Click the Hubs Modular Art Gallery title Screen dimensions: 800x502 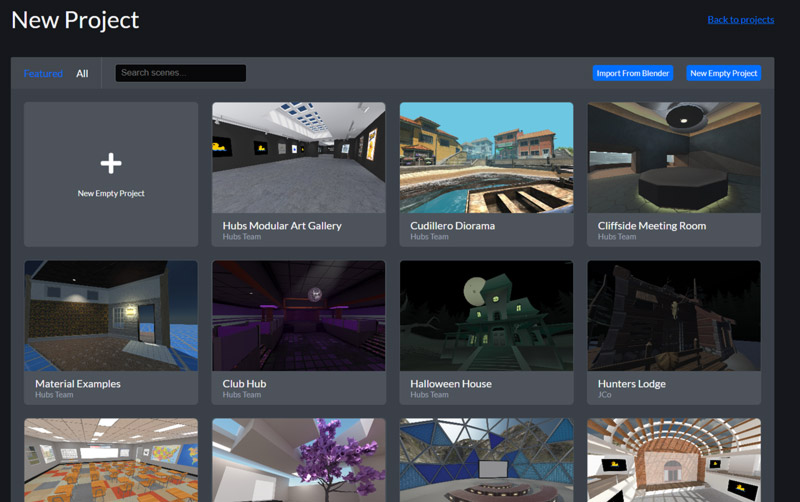282,225
